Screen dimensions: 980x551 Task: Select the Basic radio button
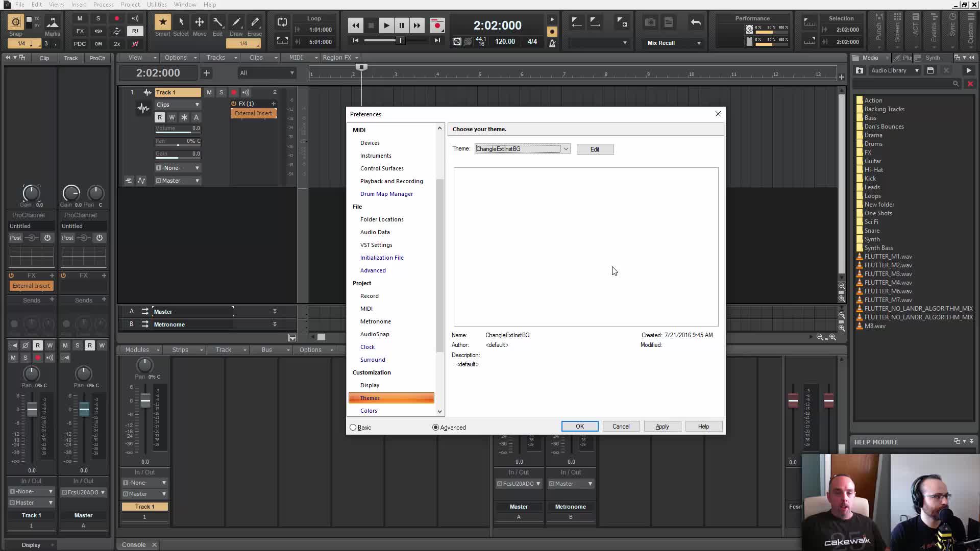[x=353, y=428]
